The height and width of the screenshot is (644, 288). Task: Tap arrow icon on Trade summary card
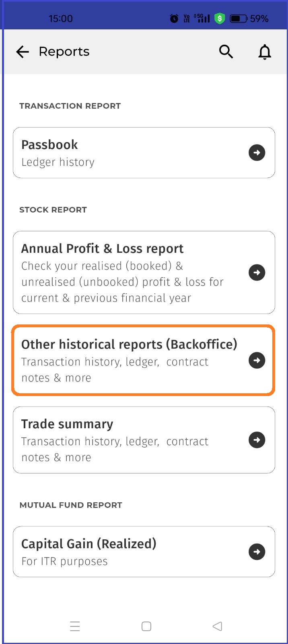[x=257, y=440]
